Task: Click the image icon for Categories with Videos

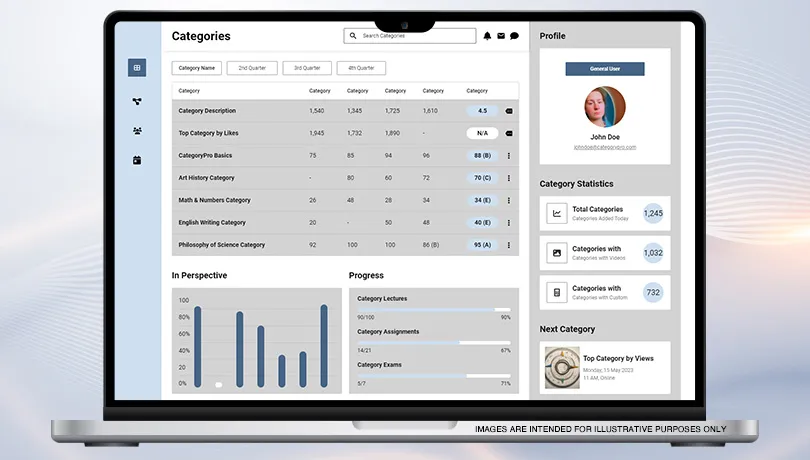Action: (556, 253)
